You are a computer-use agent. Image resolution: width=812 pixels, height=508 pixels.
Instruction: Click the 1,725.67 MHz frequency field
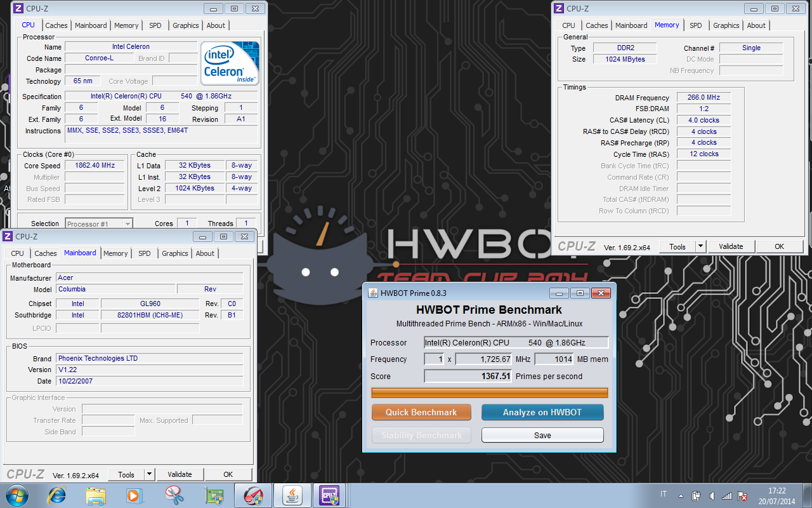483,359
